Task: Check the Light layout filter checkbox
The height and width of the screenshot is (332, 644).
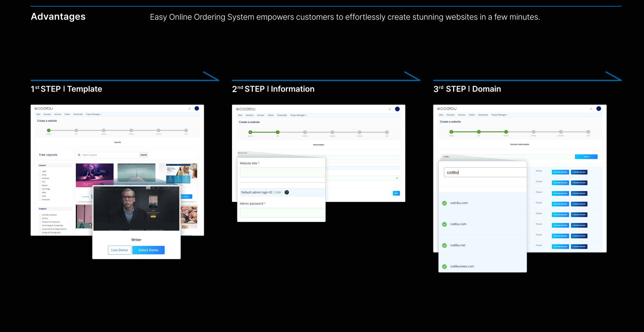Action: (x=40, y=171)
